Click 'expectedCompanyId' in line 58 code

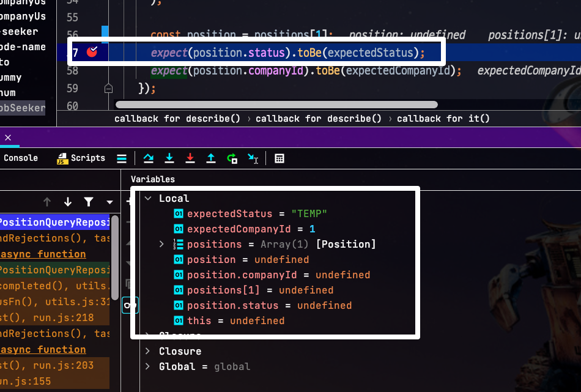(398, 70)
